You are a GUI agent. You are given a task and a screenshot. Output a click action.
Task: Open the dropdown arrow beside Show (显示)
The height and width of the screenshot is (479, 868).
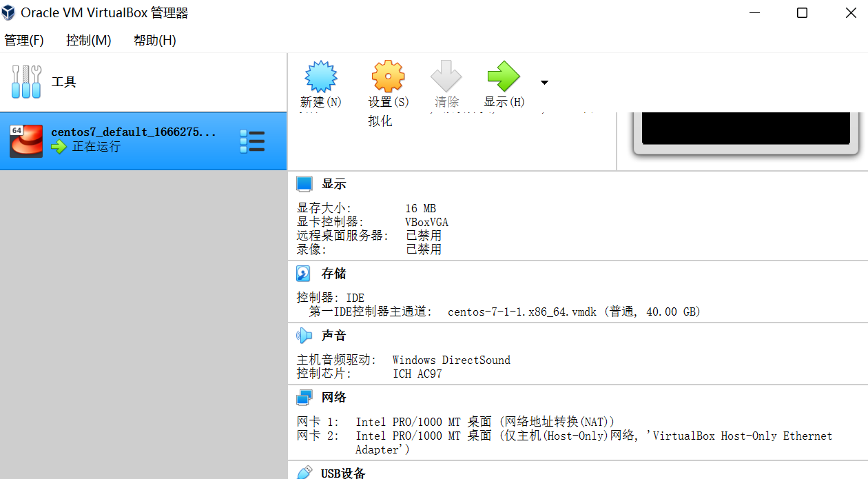click(544, 83)
